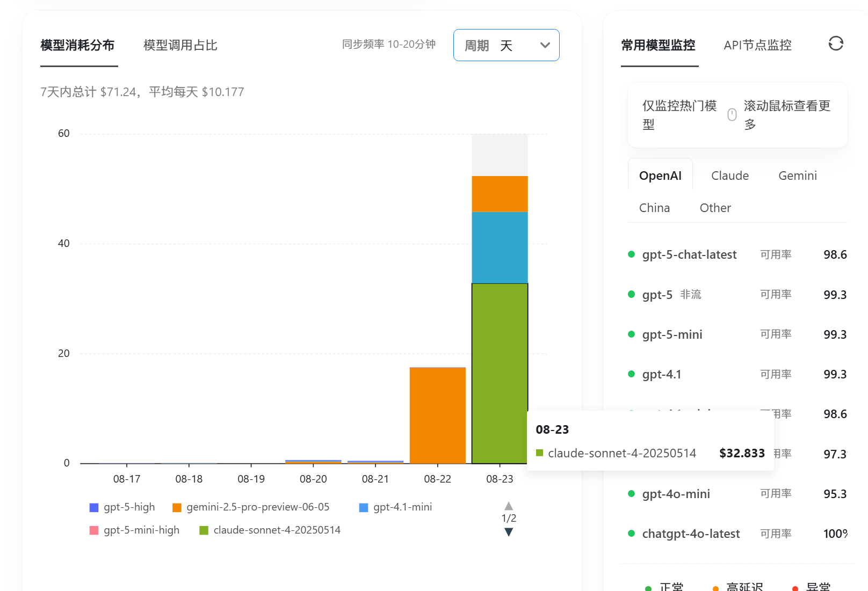Viewport: 868px width, 591px height.
Task: Click green status dot beside gpt-5-chat-latest
Action: click(632, 254)
